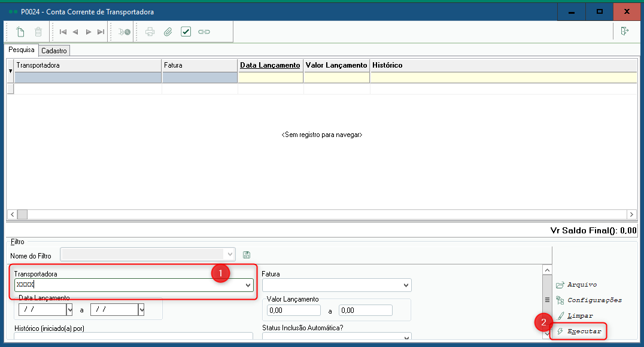Open the start date calendar dropdown
Screen dimensions: 644x347
point(70,309)
